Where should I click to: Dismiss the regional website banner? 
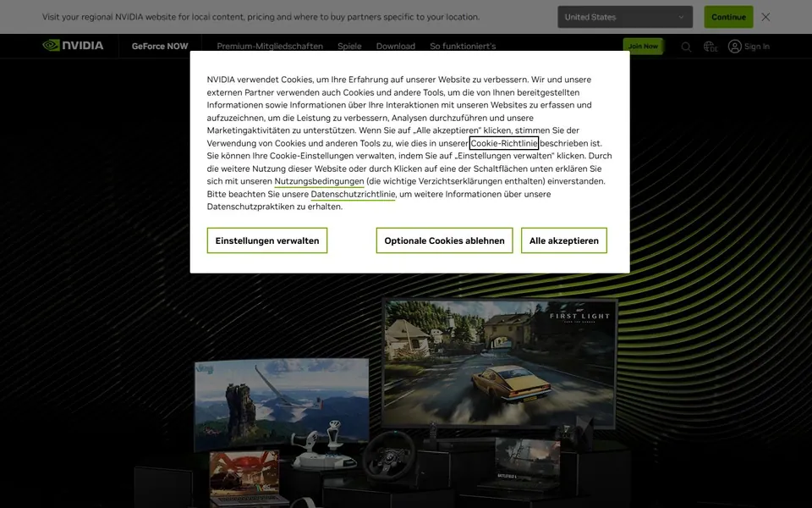[765, 17]
